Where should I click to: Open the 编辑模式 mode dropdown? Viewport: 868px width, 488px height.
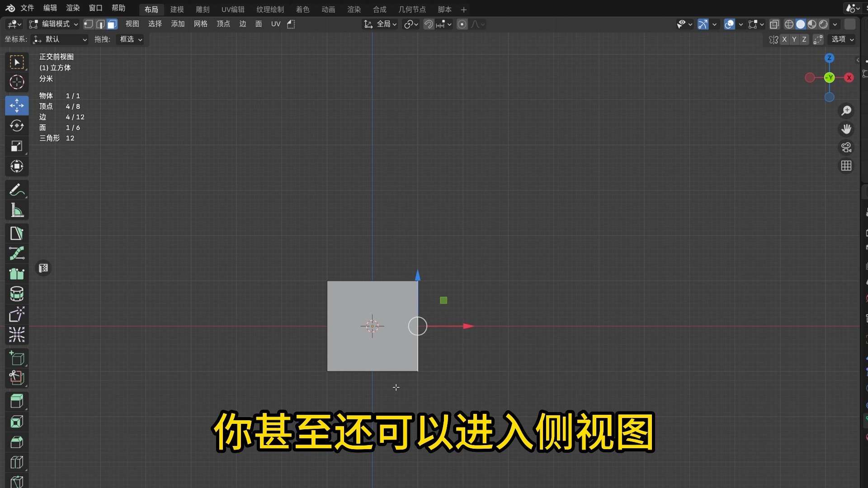53,24
